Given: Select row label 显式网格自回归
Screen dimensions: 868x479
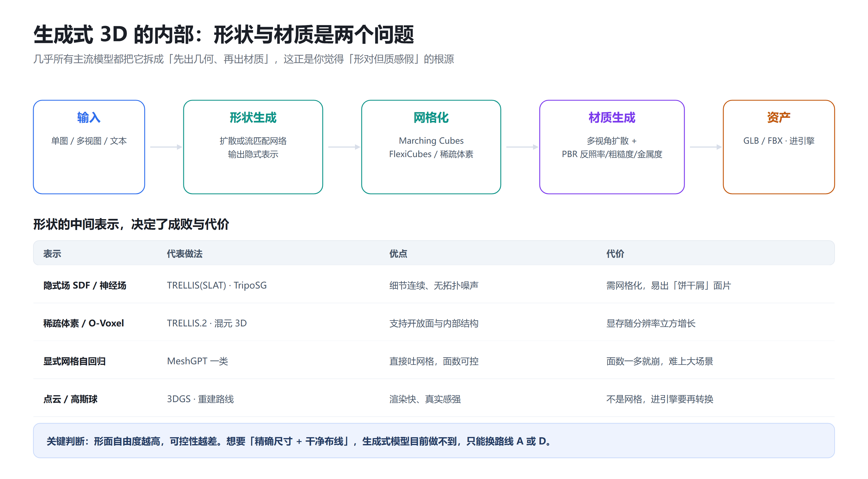Looking at the screenshot, I should (x=75, y=361).
